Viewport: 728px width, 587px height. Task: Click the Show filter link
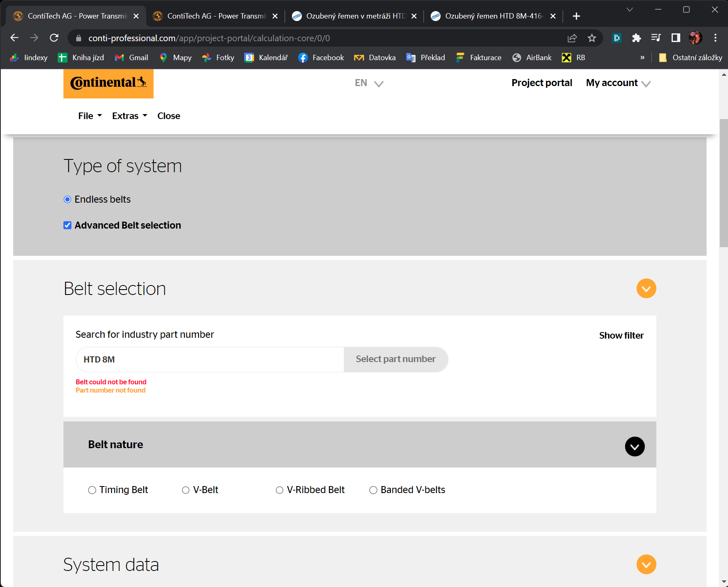621,336
